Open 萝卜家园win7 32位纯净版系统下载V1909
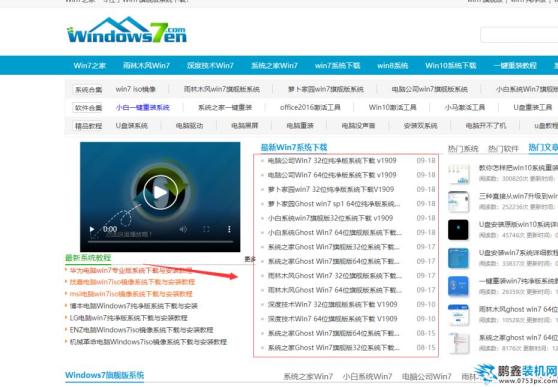Screen dimensions: 558x387 tap(331, 189)
